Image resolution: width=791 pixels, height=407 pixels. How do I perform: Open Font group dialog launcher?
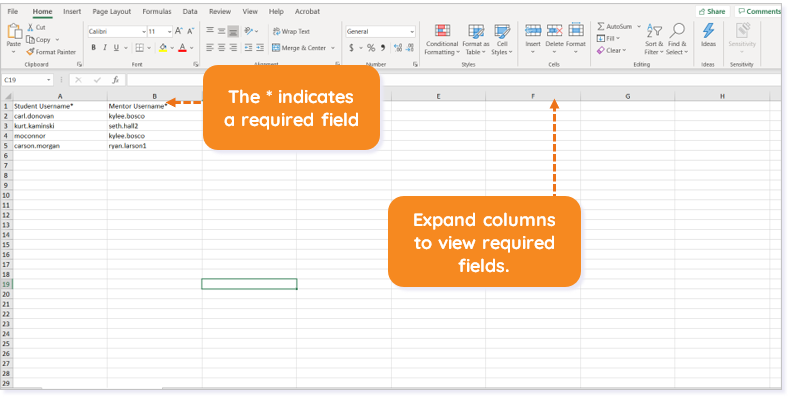click(196, 65)
